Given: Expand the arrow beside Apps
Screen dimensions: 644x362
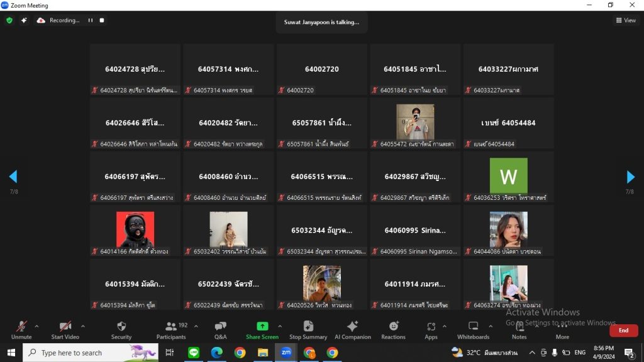Looking at the screenshot, I should [x=445, y=326].
